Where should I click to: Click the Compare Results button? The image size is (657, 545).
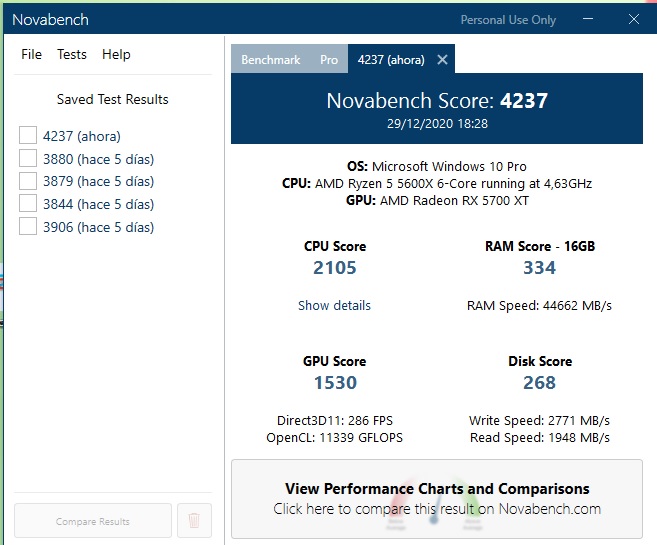pyautogui.click(x=93, y=521)
